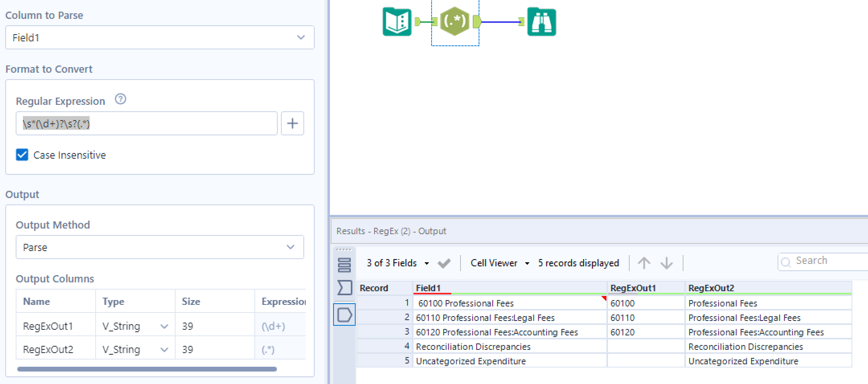Screen dimensions: 868x384
Task: Select the Input Data tool on the canvas
Action: click(x=397, y=22)
